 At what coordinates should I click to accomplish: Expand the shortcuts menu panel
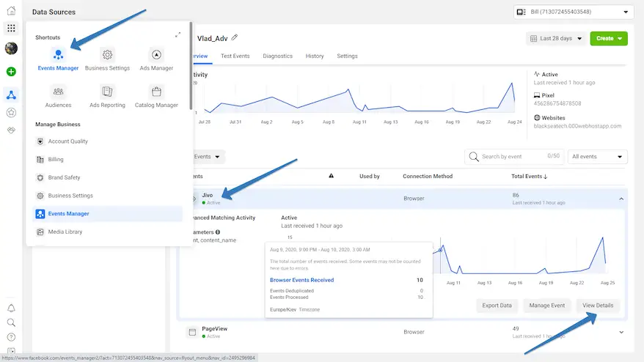178,35
